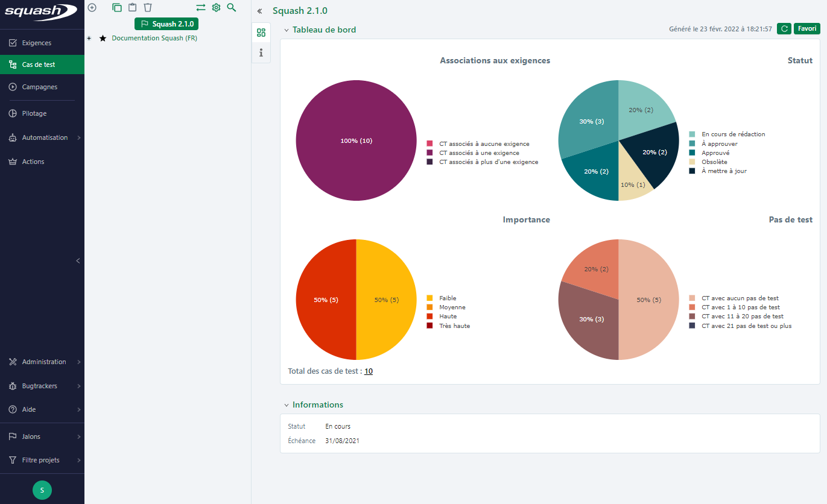Click the import/export arrows icon
Image resolution: width=827 pixels, height=504 pixels.
tap(201, 7)
